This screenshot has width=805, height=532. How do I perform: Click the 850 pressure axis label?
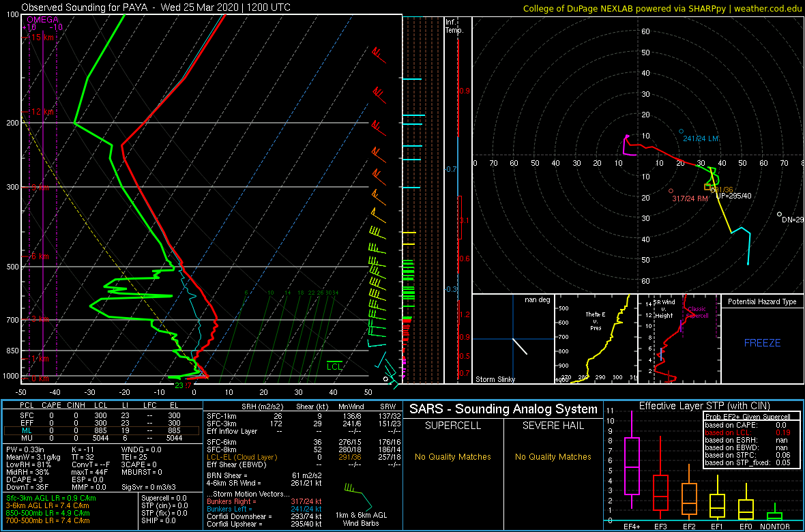(x=12, y=351)
